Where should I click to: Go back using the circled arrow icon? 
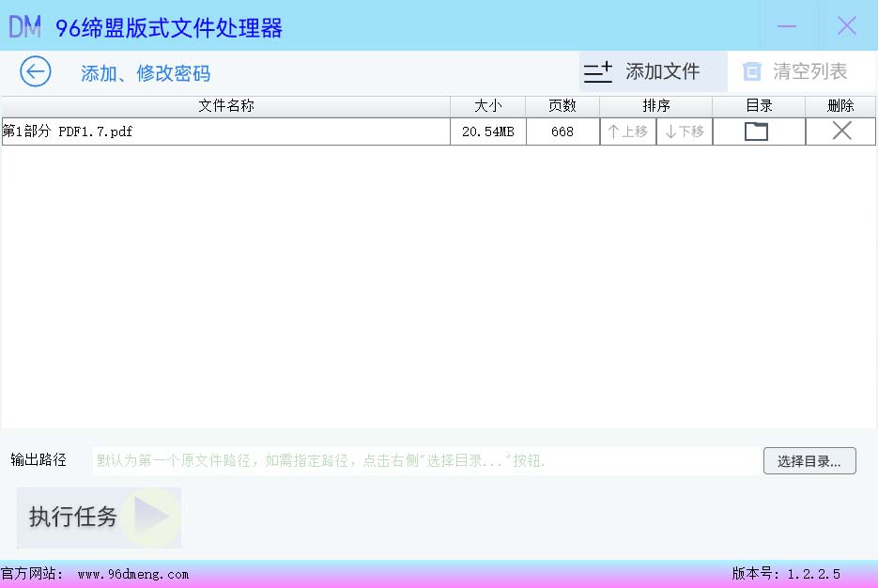click(36, 71)
